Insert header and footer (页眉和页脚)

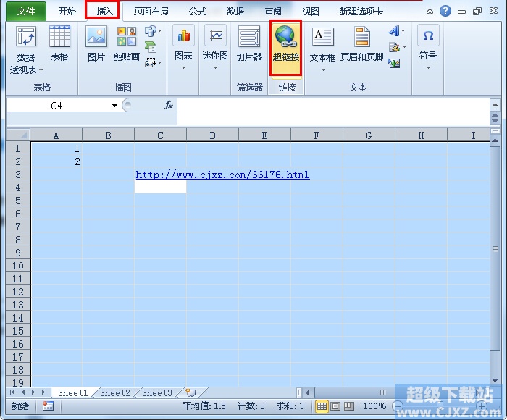tap(362, 43)
